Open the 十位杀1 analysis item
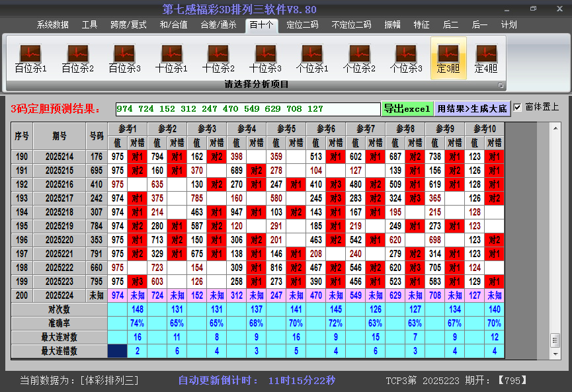The image size is (572, 392). point(171,58)
